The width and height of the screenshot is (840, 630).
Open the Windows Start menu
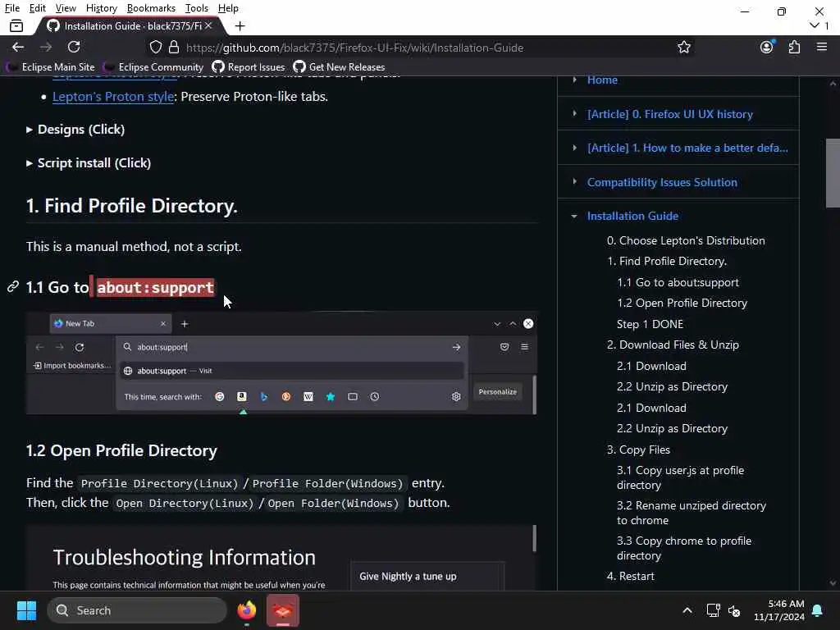(26, 610)
